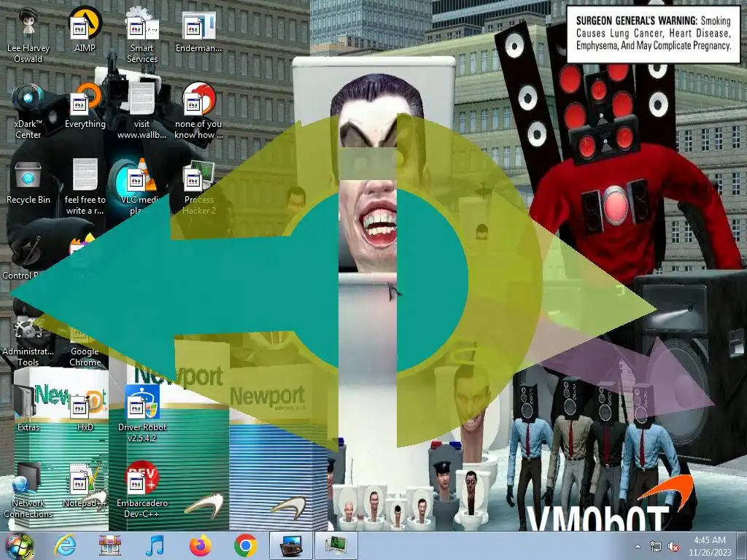
Task: Launch Firefox from the taskbar
Action: tap(200, 545)
